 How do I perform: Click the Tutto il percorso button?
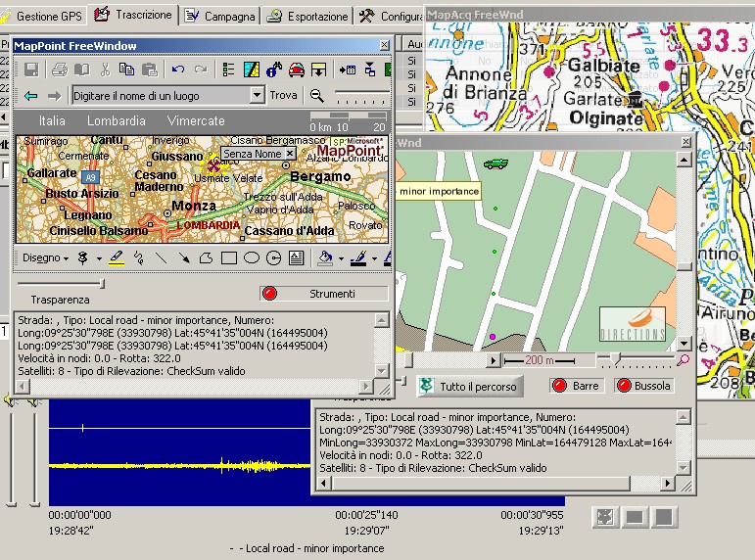point(470,386)
